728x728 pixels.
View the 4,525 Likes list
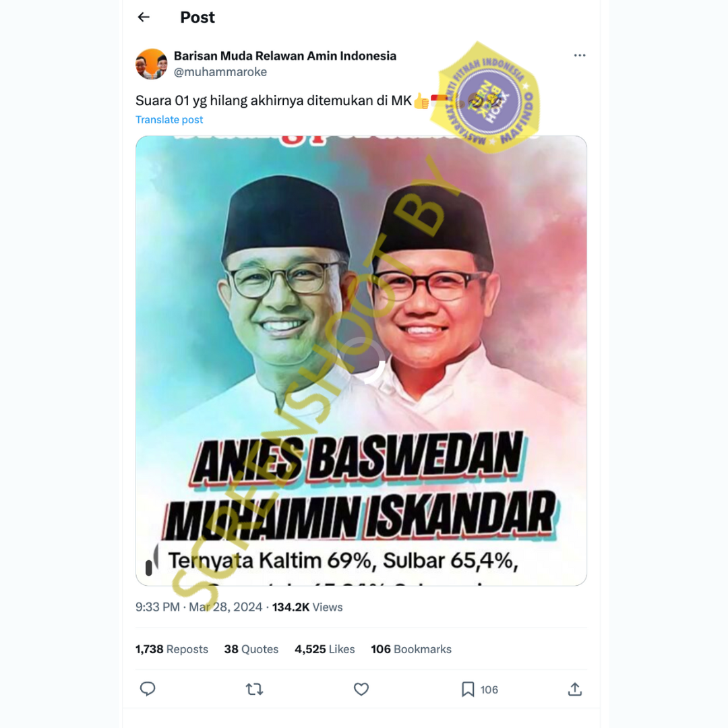(x=324, y=649)
